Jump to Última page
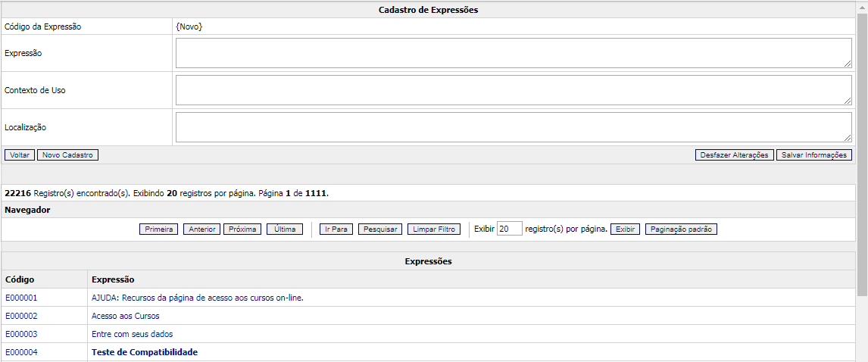This screenshot has width=868, height=362. (x=285, y=229)
